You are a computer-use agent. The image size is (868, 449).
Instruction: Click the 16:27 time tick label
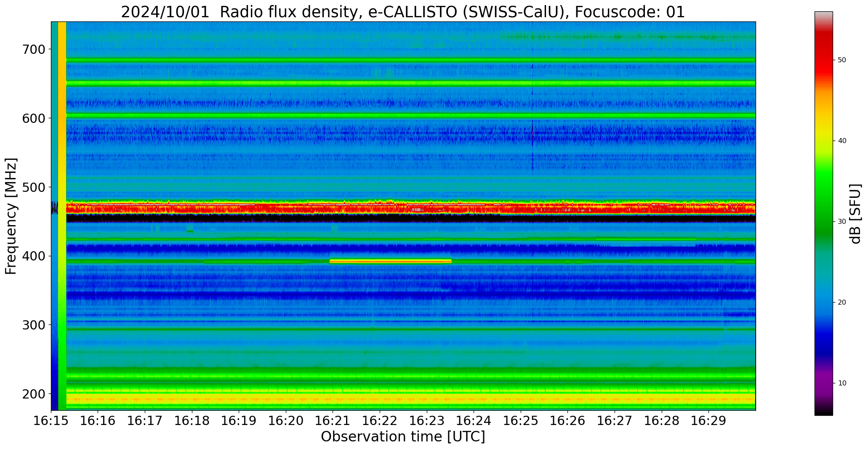coord(615,421)
